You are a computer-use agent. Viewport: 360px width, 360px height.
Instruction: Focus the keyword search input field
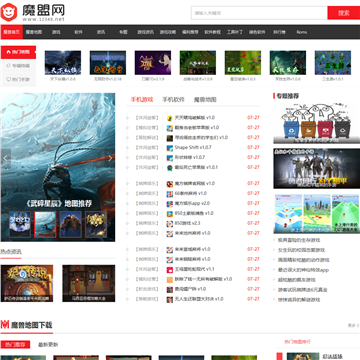pyautogui.click(x=259, y=13)
